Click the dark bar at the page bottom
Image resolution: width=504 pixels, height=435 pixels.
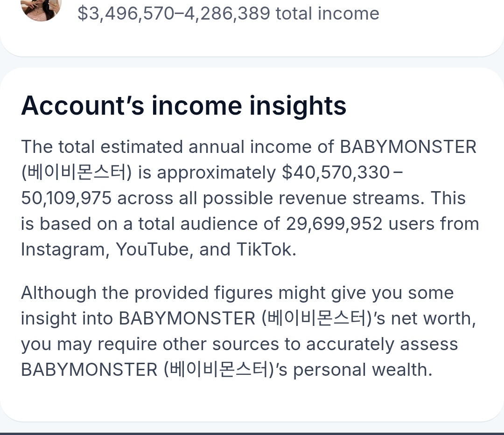pyautogui.click(x=252, y=433)
